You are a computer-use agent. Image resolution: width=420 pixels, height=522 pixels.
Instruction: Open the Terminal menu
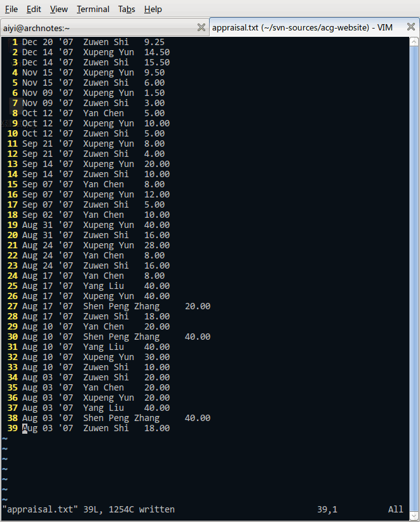(93, 9)
